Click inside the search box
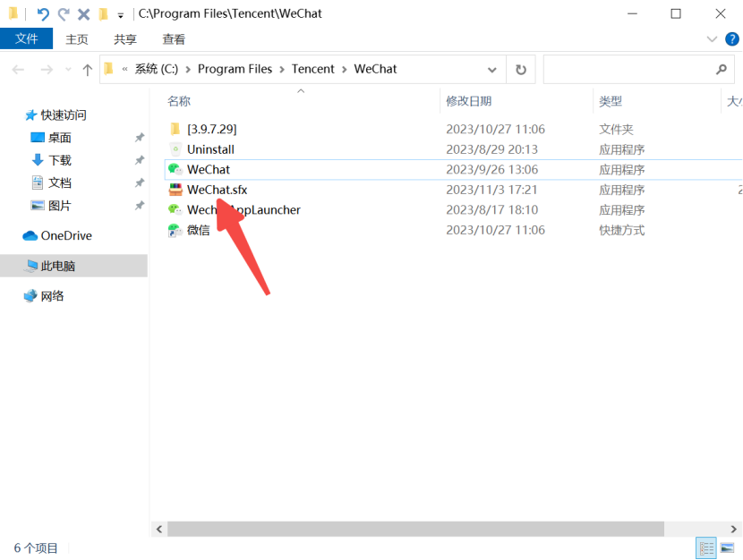 coord(637,70)
